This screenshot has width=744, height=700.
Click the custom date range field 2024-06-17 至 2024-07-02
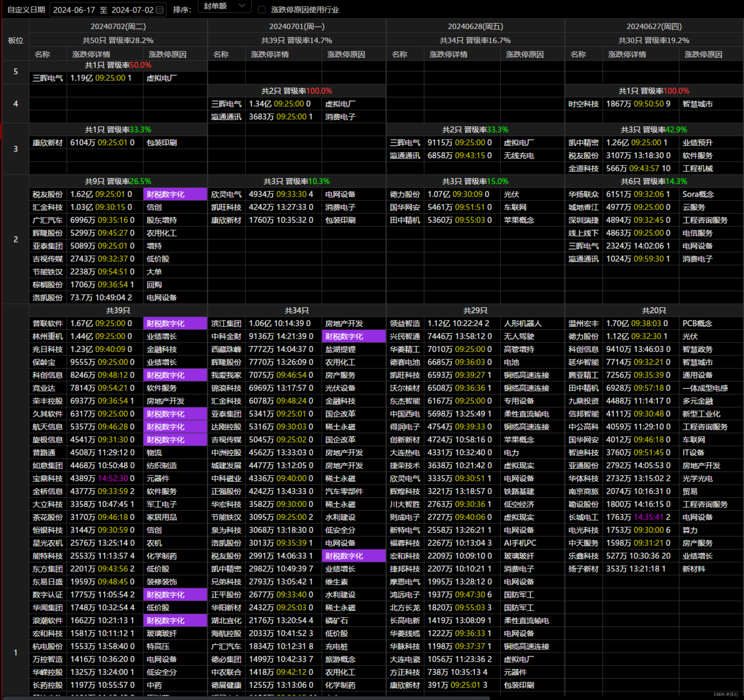click(x=108, y=10)
